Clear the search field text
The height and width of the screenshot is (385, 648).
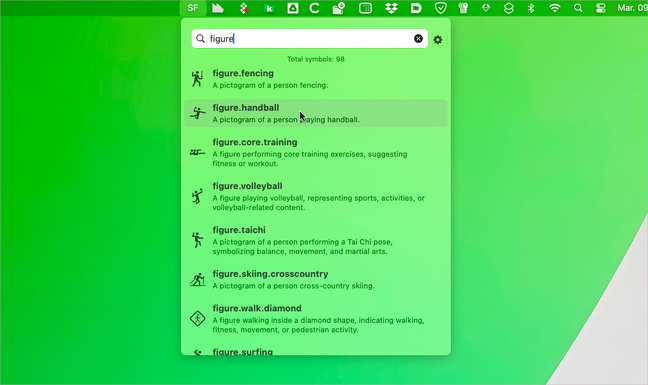418,38
